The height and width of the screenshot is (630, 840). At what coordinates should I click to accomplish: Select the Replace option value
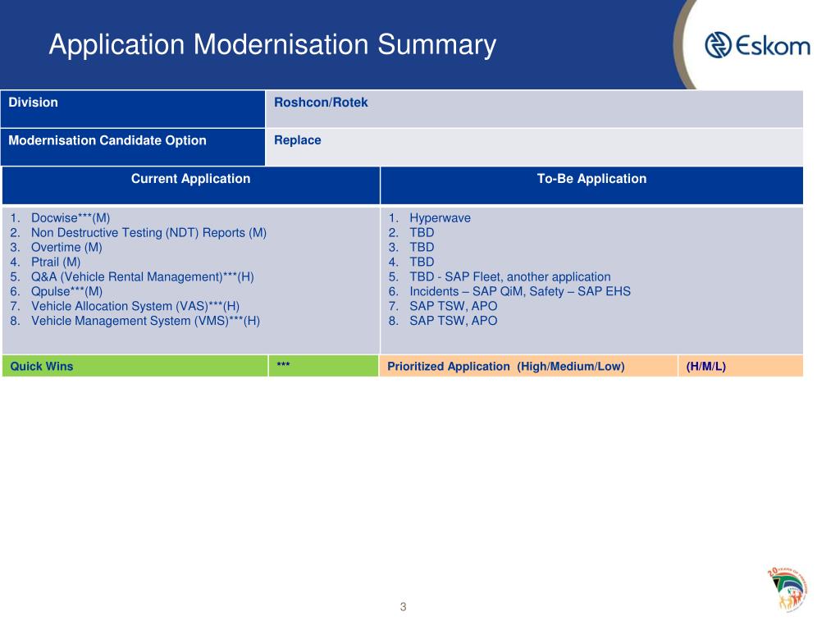(x=297, y=140)
